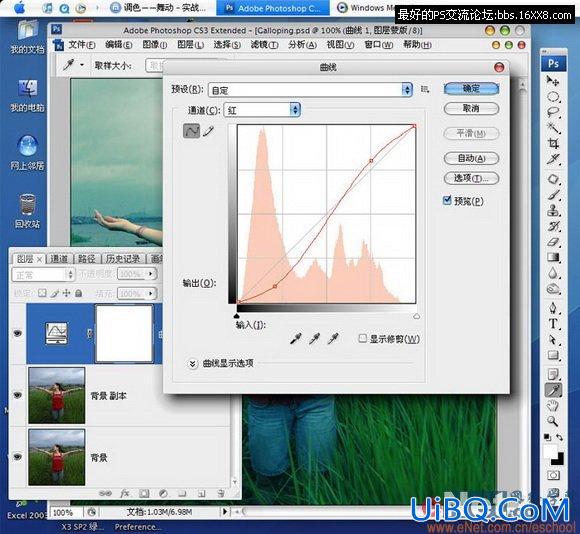
Task: Expand 曲线显示选项 curve display options
Action: 192,364
